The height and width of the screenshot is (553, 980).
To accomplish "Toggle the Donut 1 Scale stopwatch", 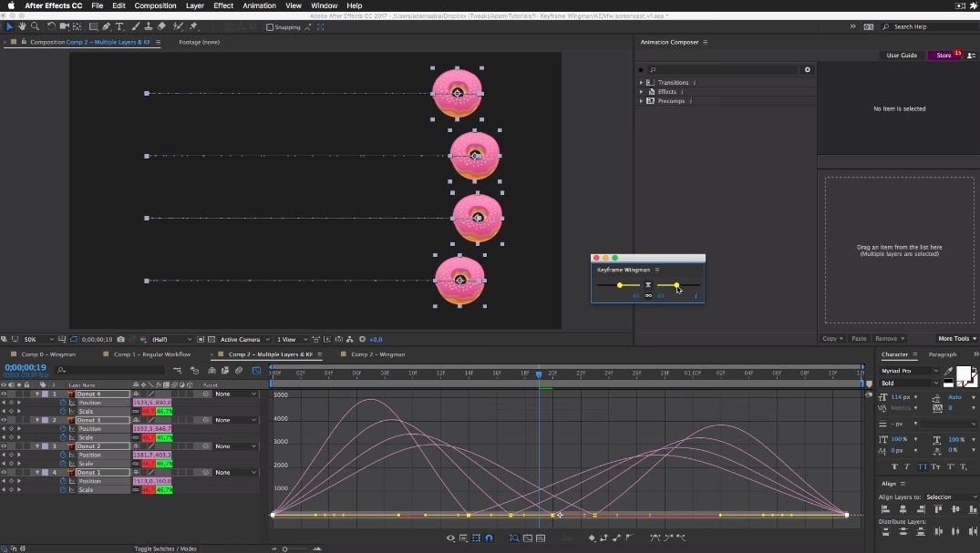I will pyautogui.click(x=63, y=490).
